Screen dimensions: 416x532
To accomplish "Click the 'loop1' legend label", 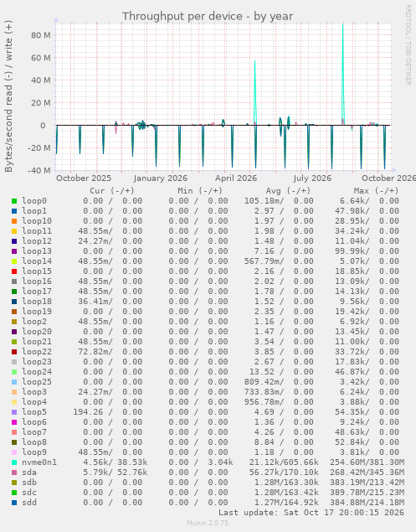I will click(x=34, y=211).
